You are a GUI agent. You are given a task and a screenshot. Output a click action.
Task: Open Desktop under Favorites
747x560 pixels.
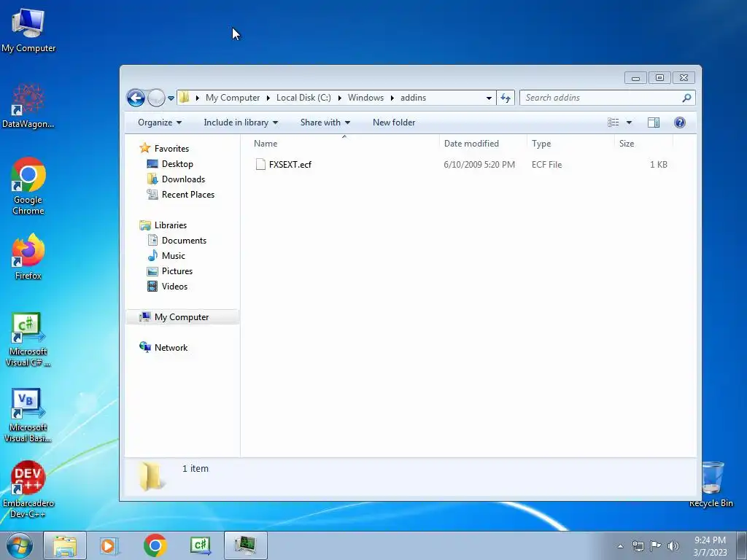pyautogui.click(x=177, y=164)
